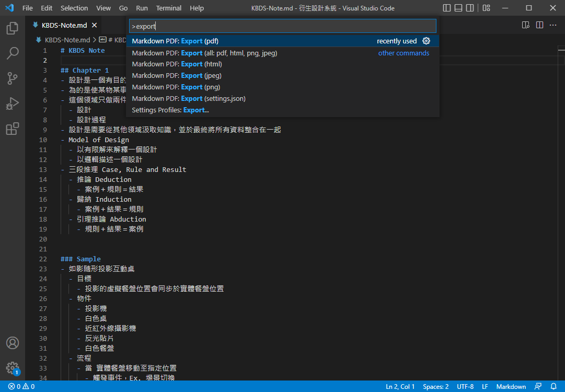Click the VS Code logo icon
The height and width of the screenshot is (392, 565).
[10, 8]
